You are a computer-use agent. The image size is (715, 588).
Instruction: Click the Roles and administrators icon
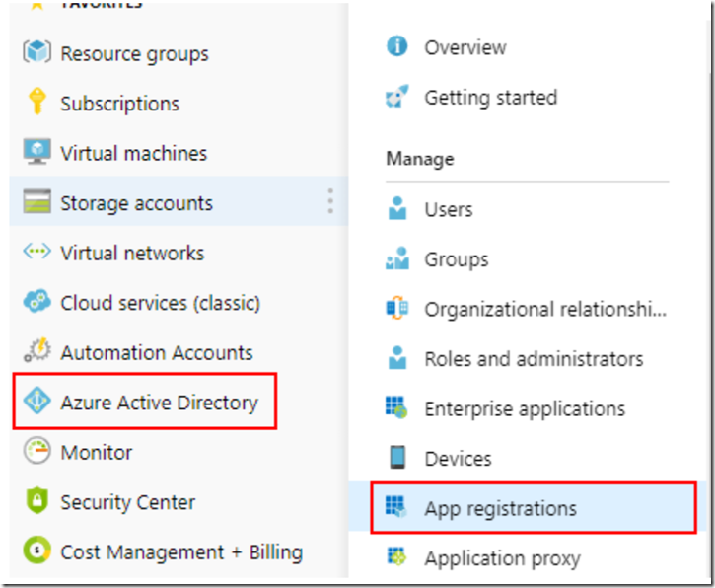tap(397, 358)
